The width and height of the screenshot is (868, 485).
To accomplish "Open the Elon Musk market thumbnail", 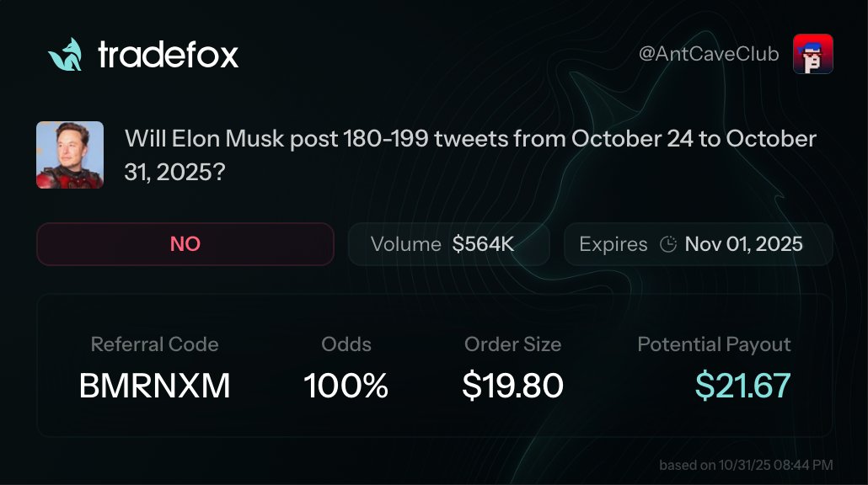I will (70, 155).
